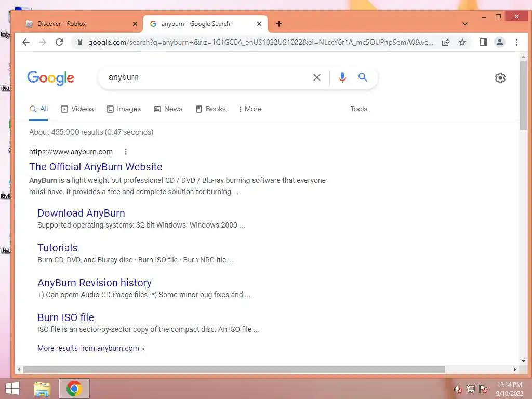This screenshot has width=532, height=399.
Task: Open search Tools options
Action: pyautogui.click(x=358, y=109)
